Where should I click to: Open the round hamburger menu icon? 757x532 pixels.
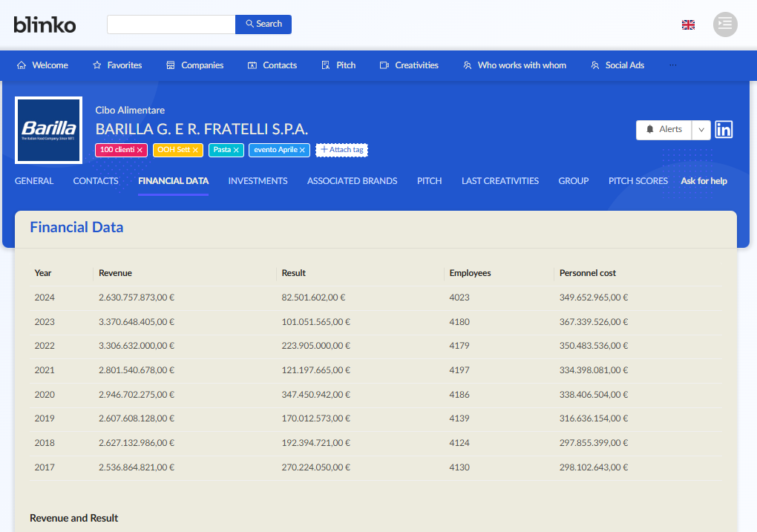pyautogui.click(x=725, y=24)
